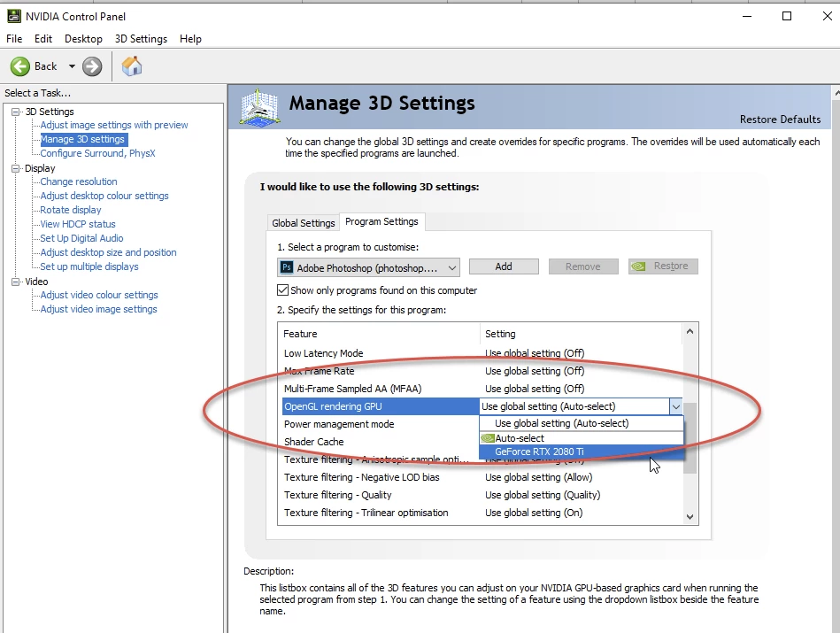The height and width of the screenshot is (633, 840).
Task: Open the Edit menu
Action: [x=43, y=39]
